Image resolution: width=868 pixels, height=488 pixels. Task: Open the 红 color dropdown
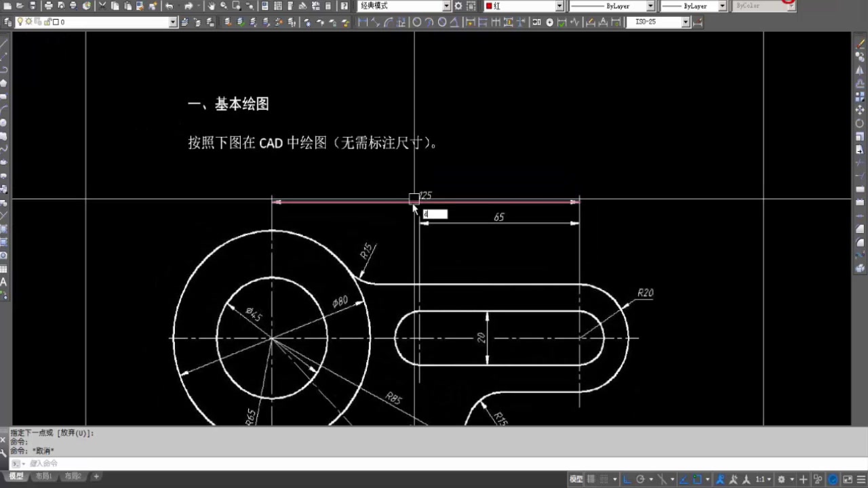(x=558, y=5)
